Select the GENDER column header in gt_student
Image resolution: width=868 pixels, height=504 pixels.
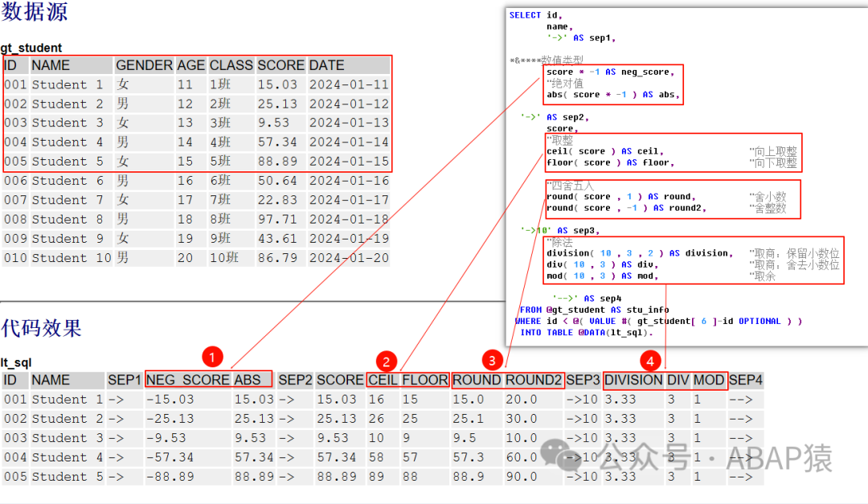[144, 65]
